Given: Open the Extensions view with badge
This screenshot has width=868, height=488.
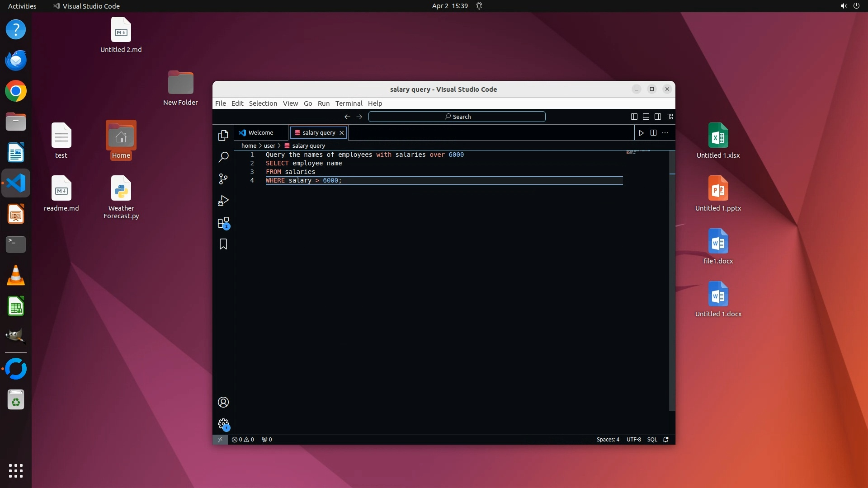Looking at the screenshot, I should (x=223, y=223).
